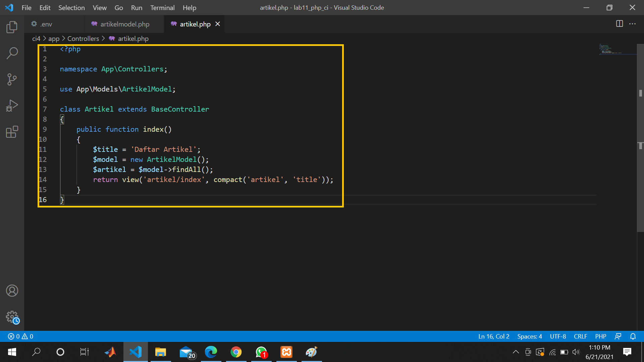The image size is (644, 362).
Task: Open the artikel.php breadcrumb dropdown
Action: click(x=129, y=39)
